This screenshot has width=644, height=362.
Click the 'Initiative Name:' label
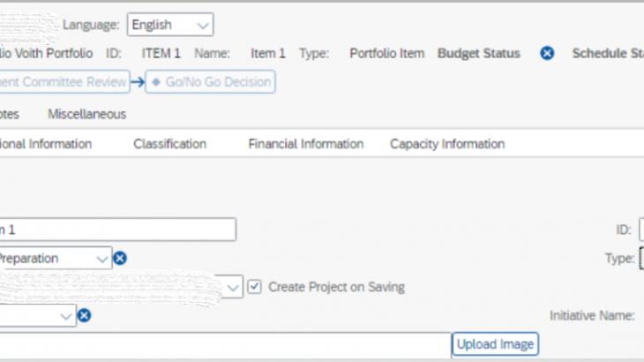click(592, 315)
